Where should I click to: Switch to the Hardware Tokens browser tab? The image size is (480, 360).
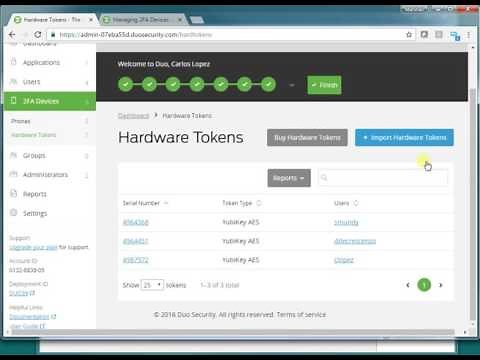coord(53,20)
